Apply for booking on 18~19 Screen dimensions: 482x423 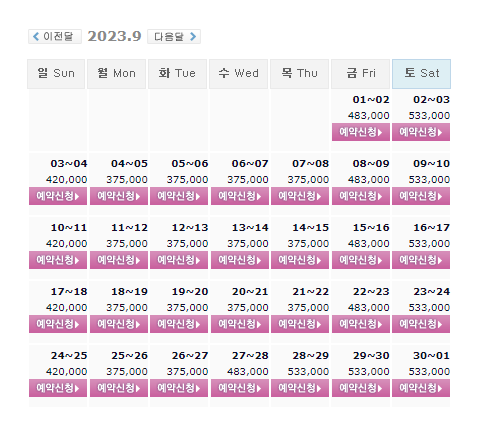coord(119,324)
